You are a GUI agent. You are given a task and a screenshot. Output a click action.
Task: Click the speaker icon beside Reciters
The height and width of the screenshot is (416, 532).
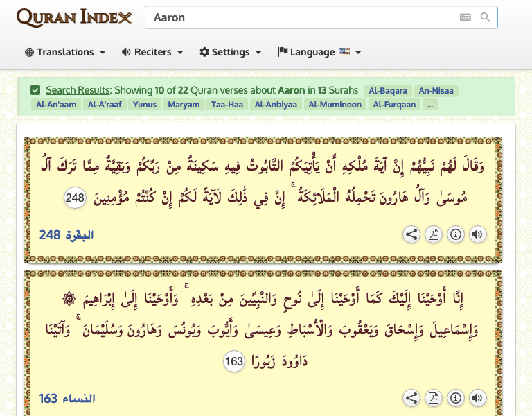pyautogui.click(x=126, y=52)
